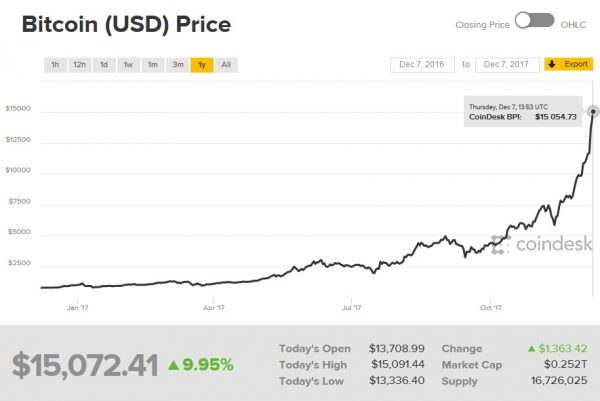This screenshot has width=600, height=401.
Task: Click the CoinDesk BPI tooltip box
Action: (x=522, y=112)
